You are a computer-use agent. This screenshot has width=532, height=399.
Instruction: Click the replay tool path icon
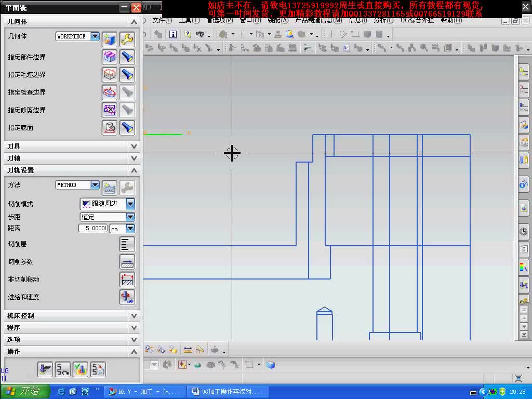click(x=63, y=369)
